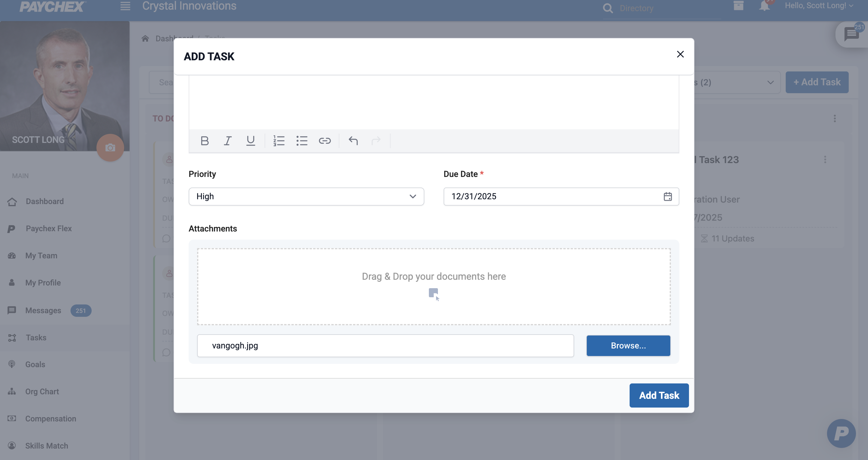
Task: Submit with the Add Task button
Action: [x=659, y=395]
